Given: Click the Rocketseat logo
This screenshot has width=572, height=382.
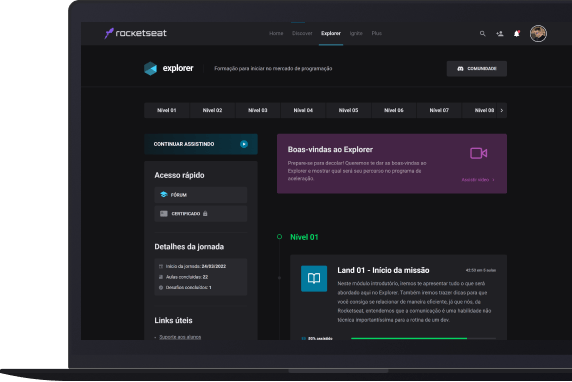Looking at the screenshot, I should [135, 33].
